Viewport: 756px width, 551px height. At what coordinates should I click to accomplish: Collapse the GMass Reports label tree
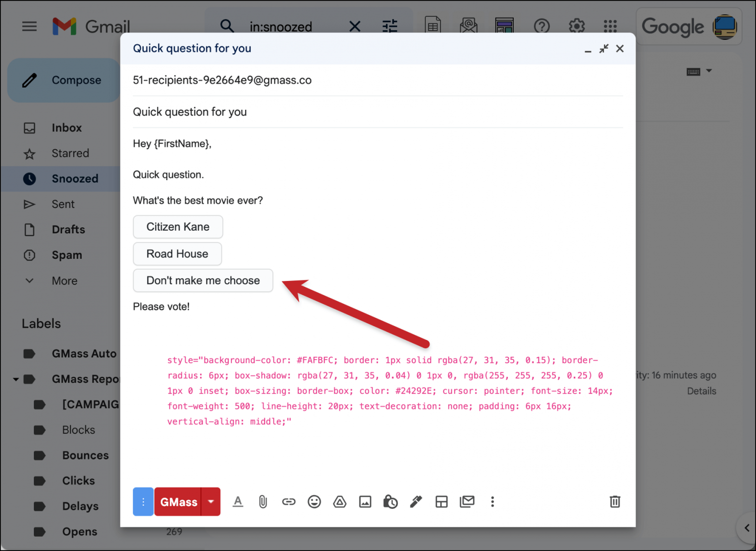(15, 379)
